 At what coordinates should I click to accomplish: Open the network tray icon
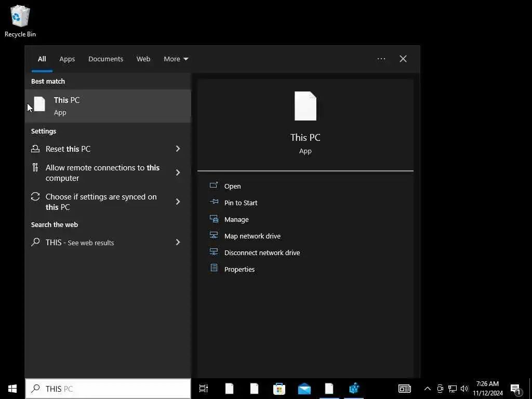click(x=453, y=389)
